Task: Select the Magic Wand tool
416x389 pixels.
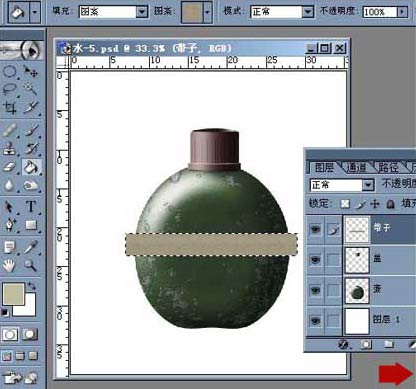Action: [x=31, y=89]
